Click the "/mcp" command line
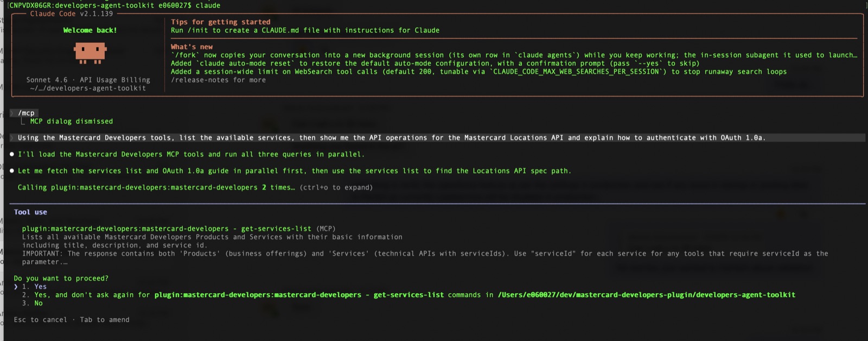The width and height of the screenshot is (868, 341). pos(26,113)
